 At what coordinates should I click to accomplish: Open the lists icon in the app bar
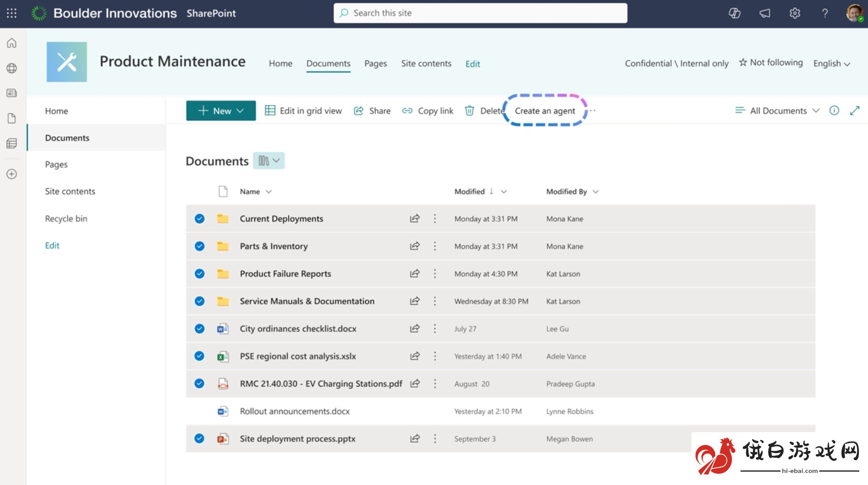(12, 143)
